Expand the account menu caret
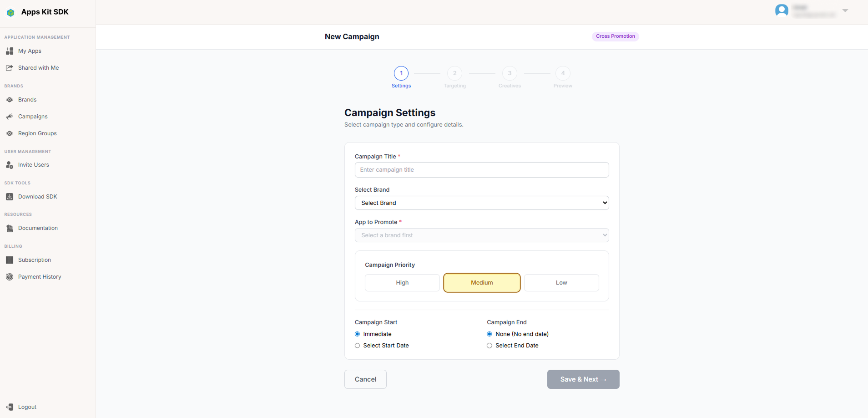The height and width of the screenshot is (418, 868). [845, 10]
